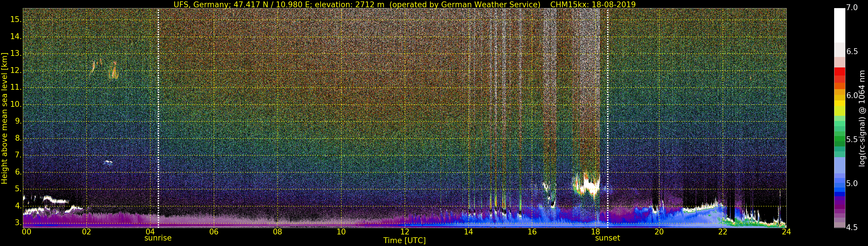Select the 14 tick on the time axis
Image resolution: width=868 pixels, height=246 pixels.
[468, 232]
